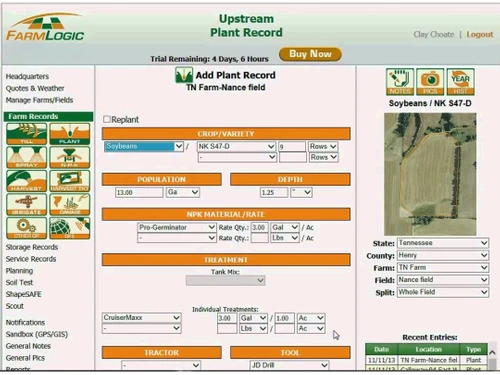Image resolution: width=500 pixels, height=375 pixels.
Task: Open General Notes
Action: 28,346
